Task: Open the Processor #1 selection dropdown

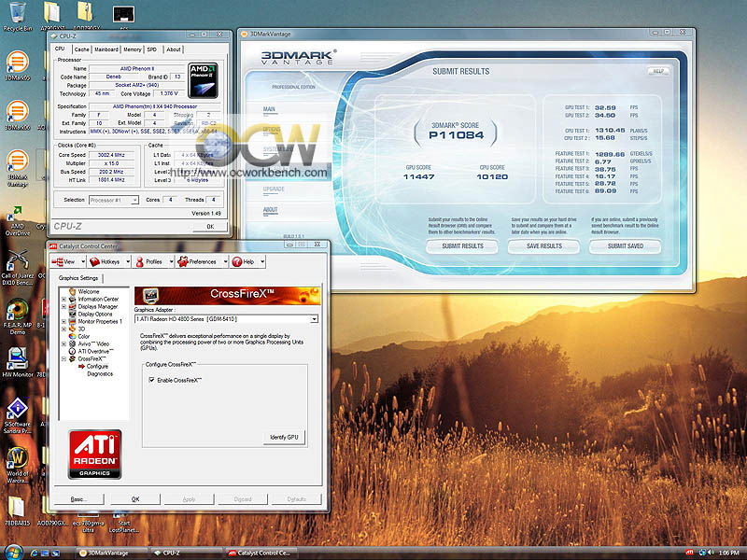Action: click(134, 200)
